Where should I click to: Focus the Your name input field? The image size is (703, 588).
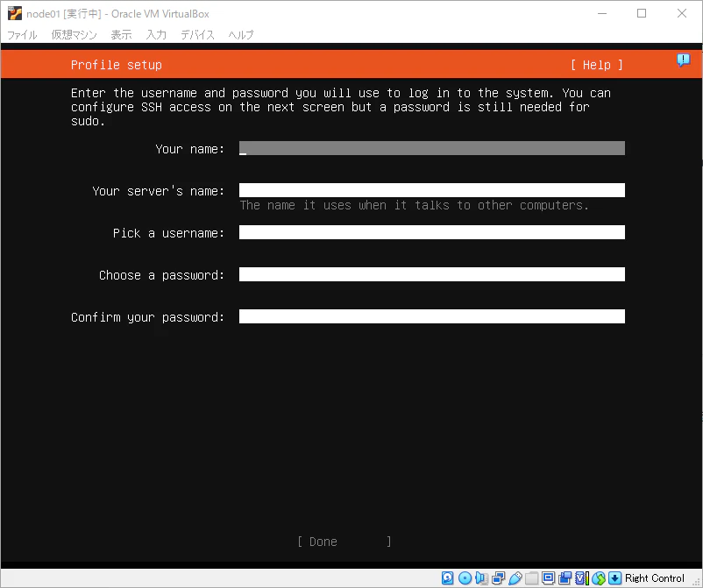click(x=432, y=148)
